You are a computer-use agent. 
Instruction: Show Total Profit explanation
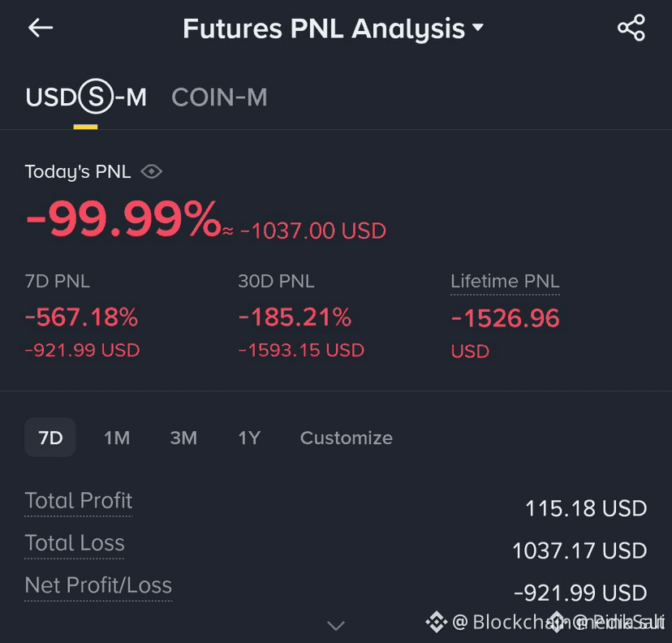pos(79,501)
